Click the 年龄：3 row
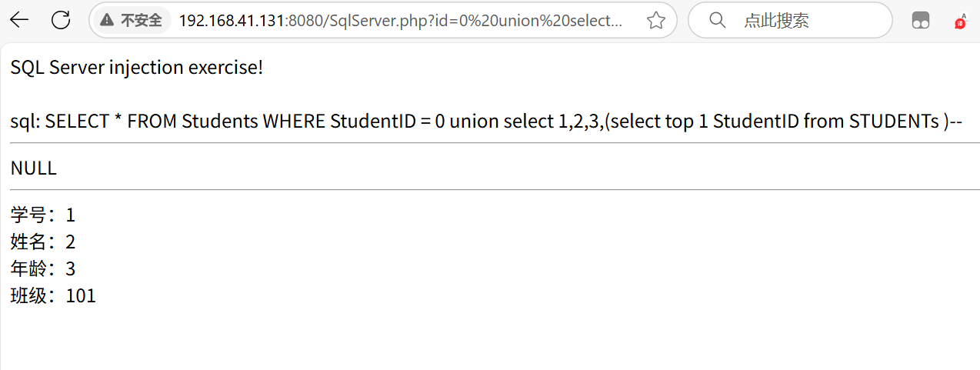Image resolution: width=980 pixels, height=370 pixels. pyautogui.click(x=43, y=269)
